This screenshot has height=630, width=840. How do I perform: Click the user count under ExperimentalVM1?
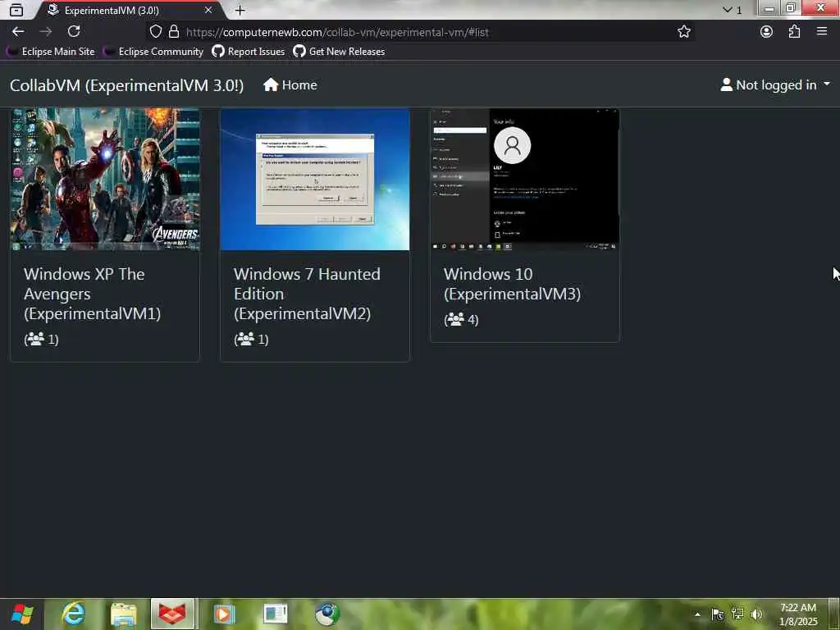point(41,339)
